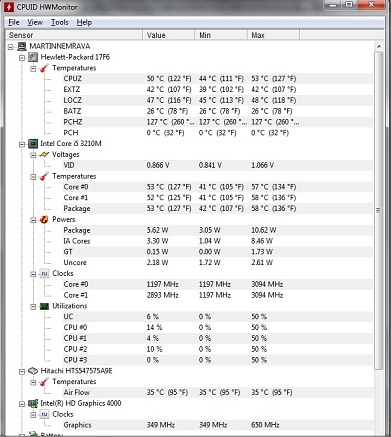Screen dimensions: 391x437
Task: Collapse Temperatures under Hewlett-Packard 17F6
Action: pos(33,69)
